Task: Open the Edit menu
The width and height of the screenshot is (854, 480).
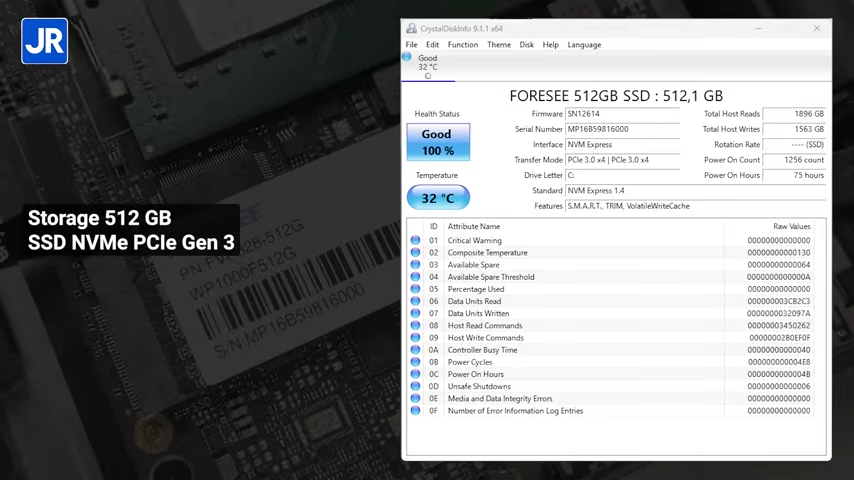Action: pyautogui.click(x=432, y=45)
